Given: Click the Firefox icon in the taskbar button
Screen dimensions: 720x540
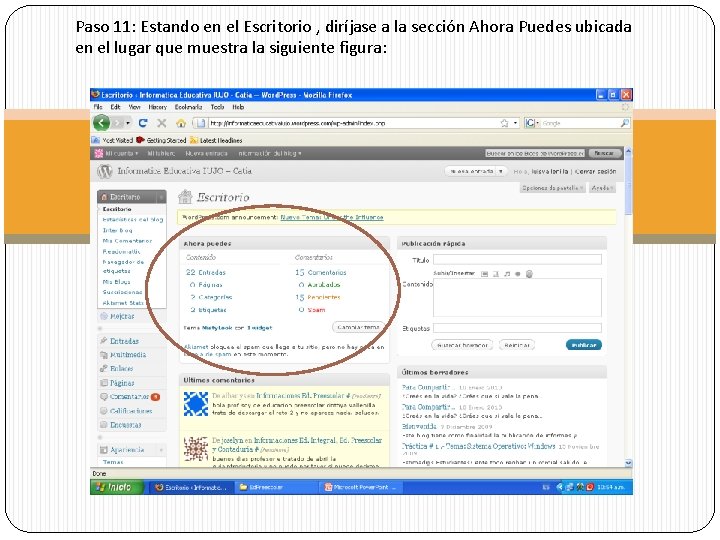Looking at the screenshot, I should (x=159, y=487).
